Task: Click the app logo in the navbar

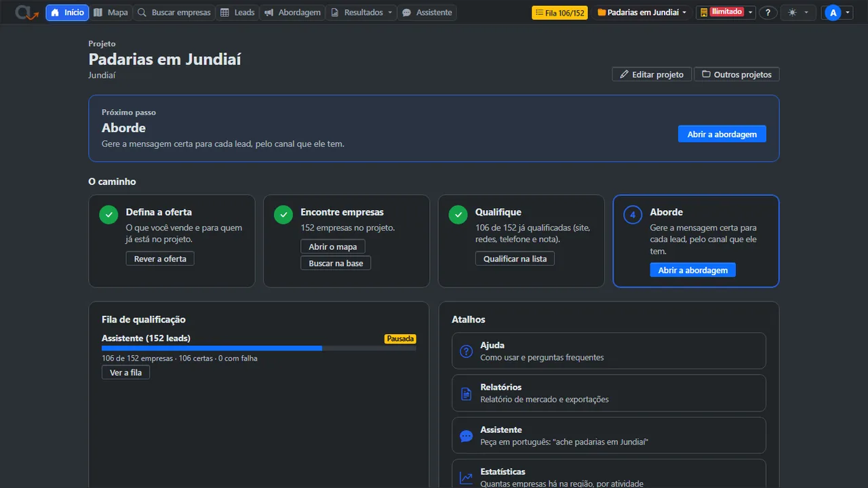Action: point(27,12)
